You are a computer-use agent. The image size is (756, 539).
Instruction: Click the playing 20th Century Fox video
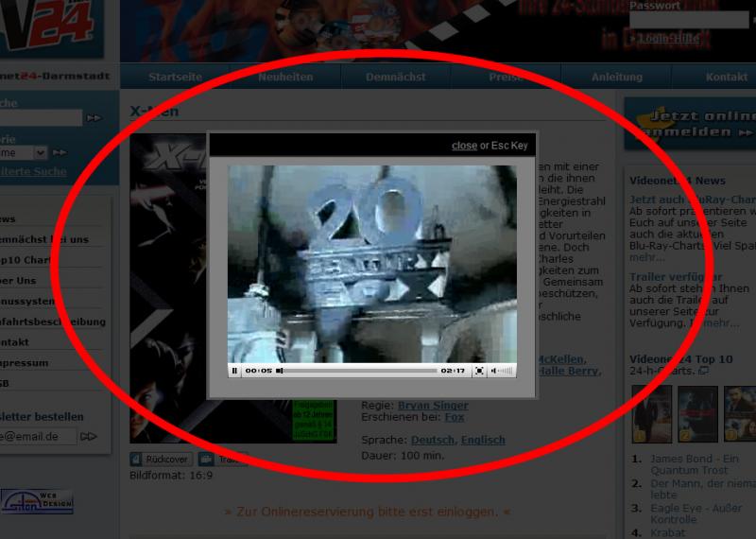point(371,264)
